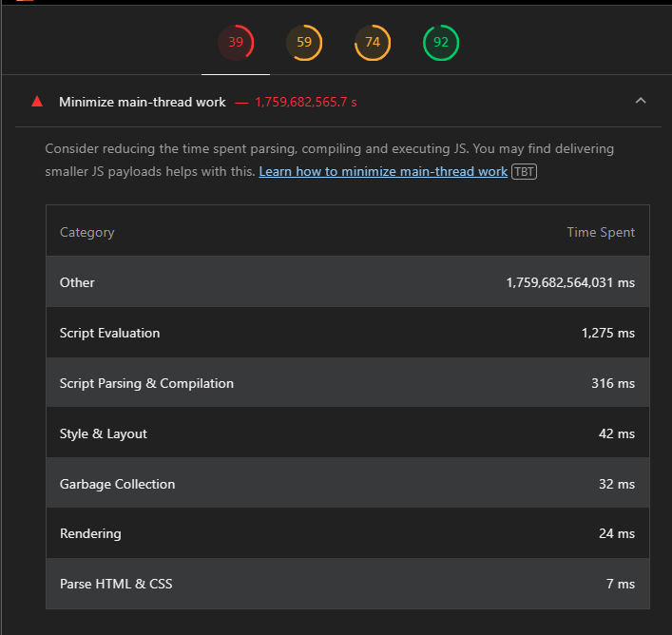Collapse the Minimize main-thread work audit
Screen dimensions: 672x635
tap(641, 101)
